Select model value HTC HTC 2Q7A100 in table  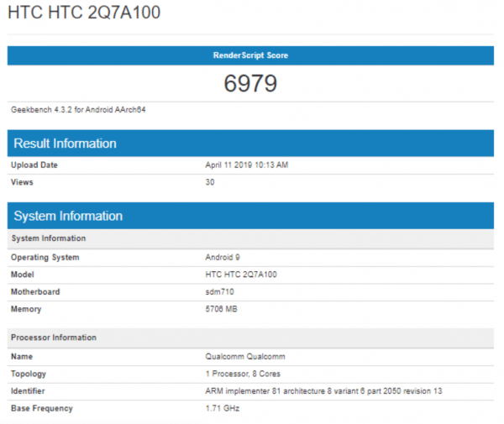(x=241, y=275)
